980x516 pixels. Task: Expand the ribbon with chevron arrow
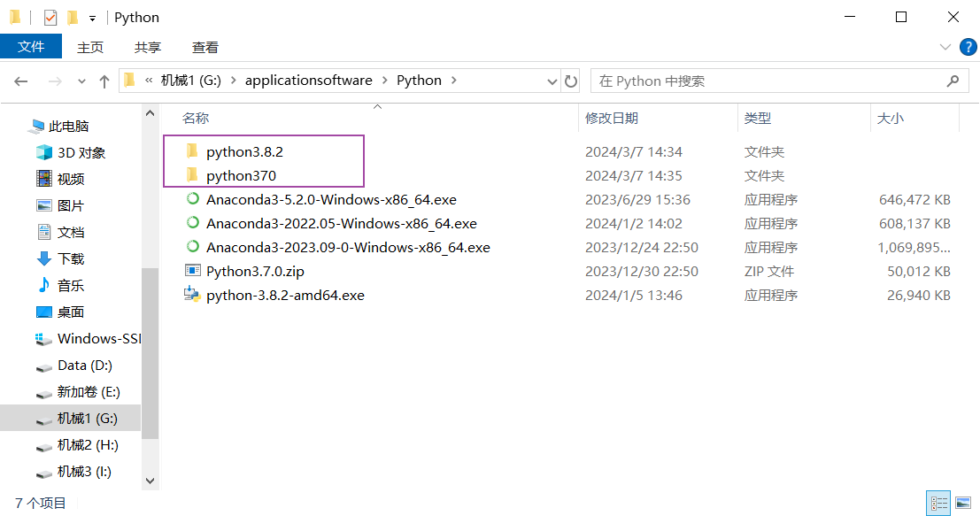tap(945, 47)
